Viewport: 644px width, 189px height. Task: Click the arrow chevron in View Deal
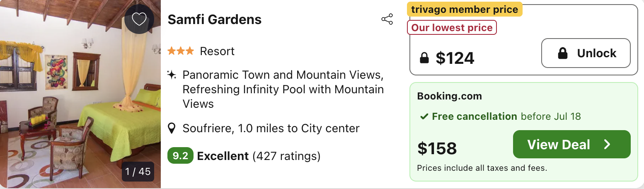tap(607, 144)
